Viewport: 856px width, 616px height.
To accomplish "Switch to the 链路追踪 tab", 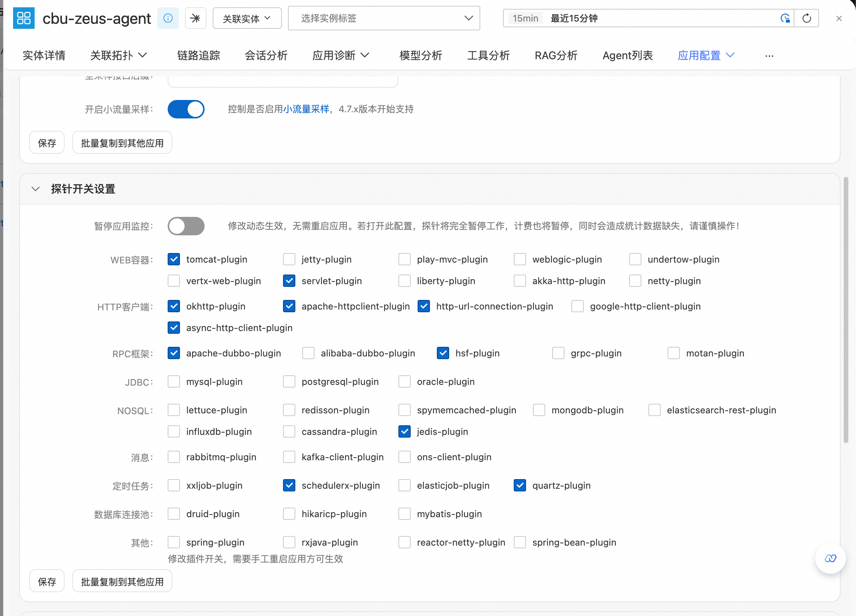I will (199, 56).
